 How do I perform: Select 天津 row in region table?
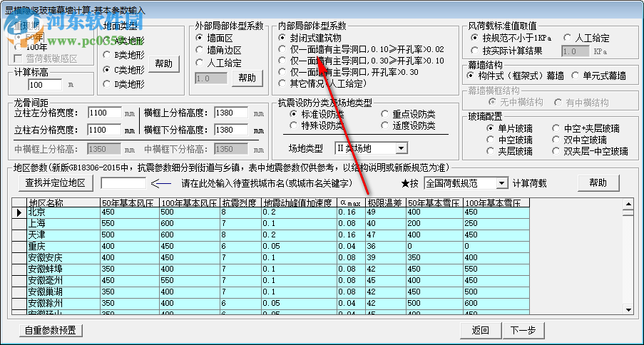coord(270,235)
